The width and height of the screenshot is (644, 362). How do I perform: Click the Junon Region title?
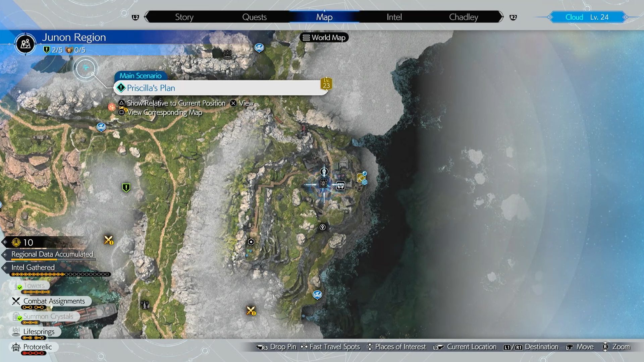[74, 38]
